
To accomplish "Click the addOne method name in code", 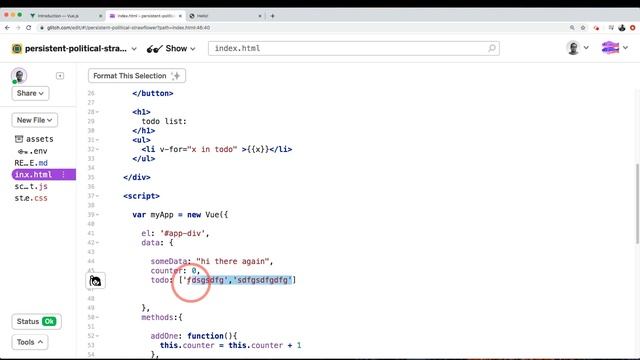I will coord(164,336).
